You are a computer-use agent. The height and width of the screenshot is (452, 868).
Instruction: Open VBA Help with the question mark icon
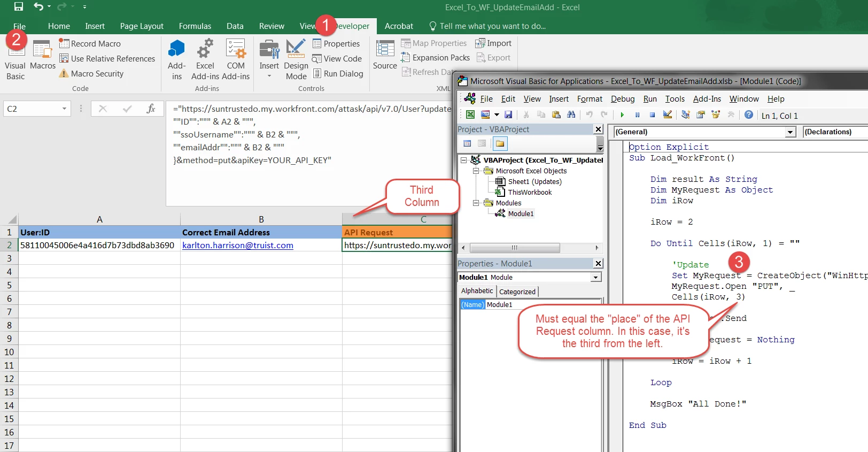749,115
